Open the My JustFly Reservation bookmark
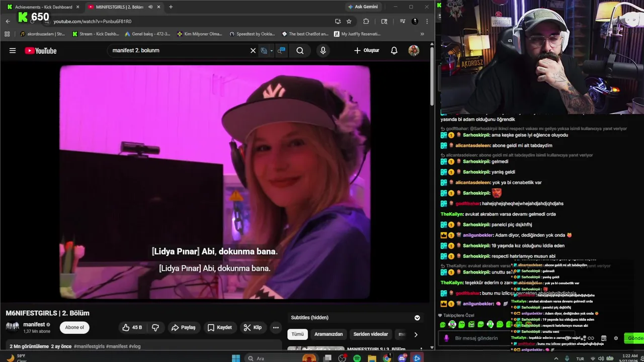644x362 pixels. click(x=357, y=34)
